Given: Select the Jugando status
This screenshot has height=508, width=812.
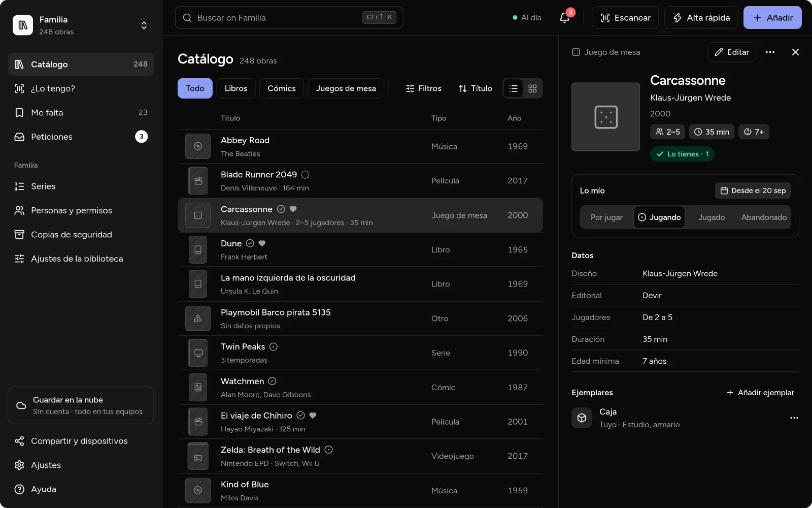Looking at the screenshot, I should pyautogui.click(x=659, y=217).
